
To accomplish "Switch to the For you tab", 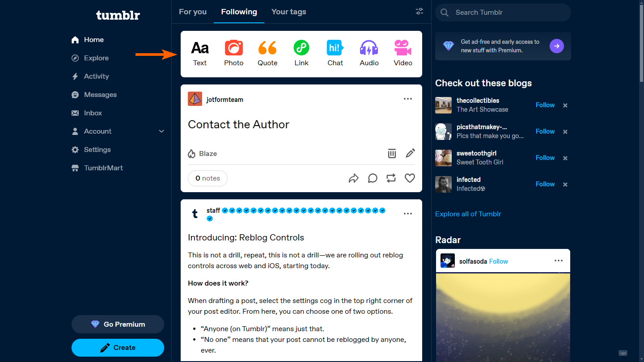I will pyautogui.click(x=193, y=12).
